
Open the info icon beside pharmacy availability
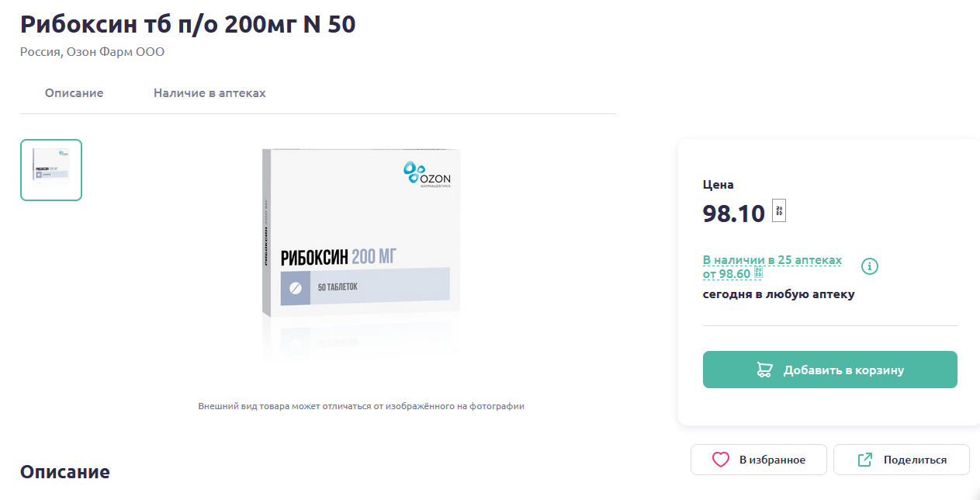coord(870,266)
